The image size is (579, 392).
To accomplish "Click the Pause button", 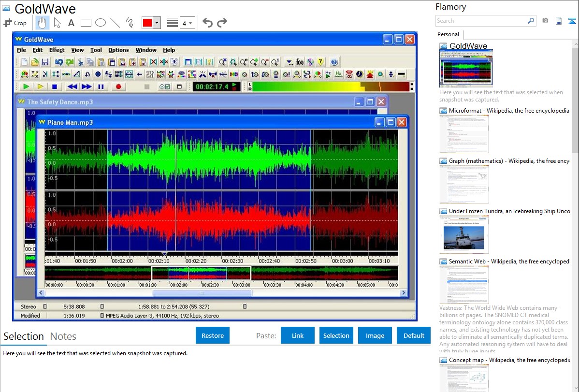I will tap(101, 87).
